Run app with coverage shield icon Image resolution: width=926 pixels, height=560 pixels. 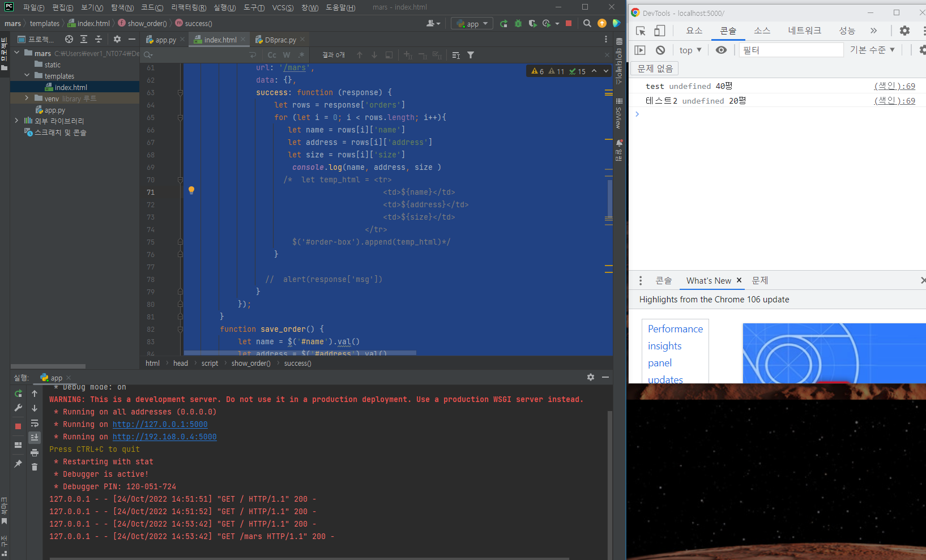tap(532, 24)
